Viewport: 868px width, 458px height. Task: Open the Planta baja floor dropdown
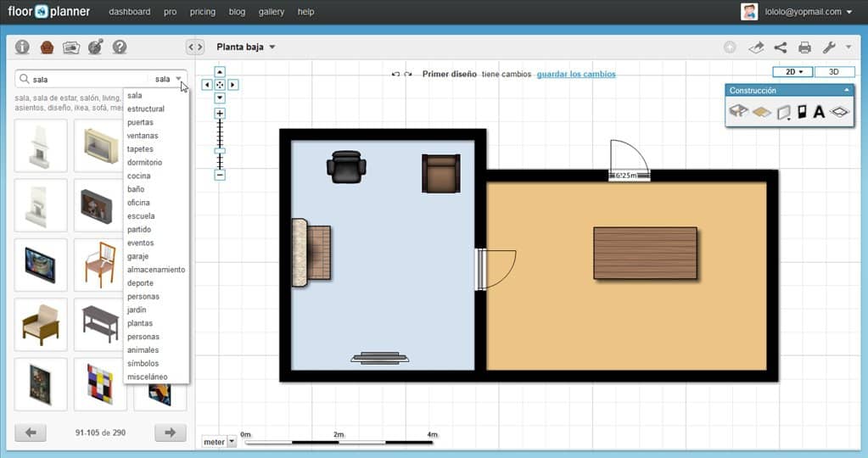pyautogui.click(x=246, y=47)
